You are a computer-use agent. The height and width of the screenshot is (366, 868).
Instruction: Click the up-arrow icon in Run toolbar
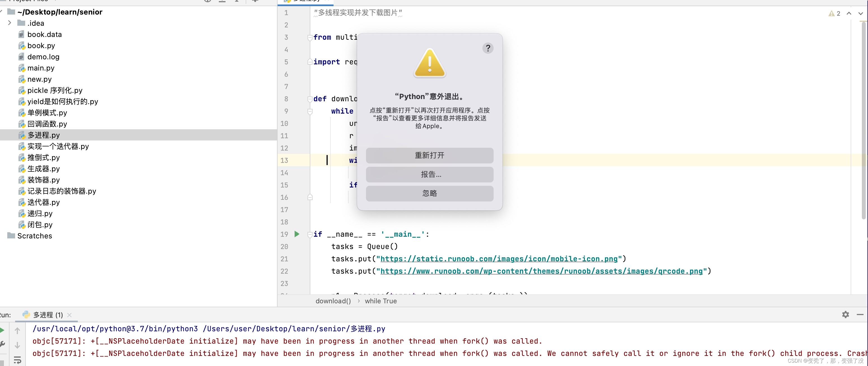click(x=18, y=331)
